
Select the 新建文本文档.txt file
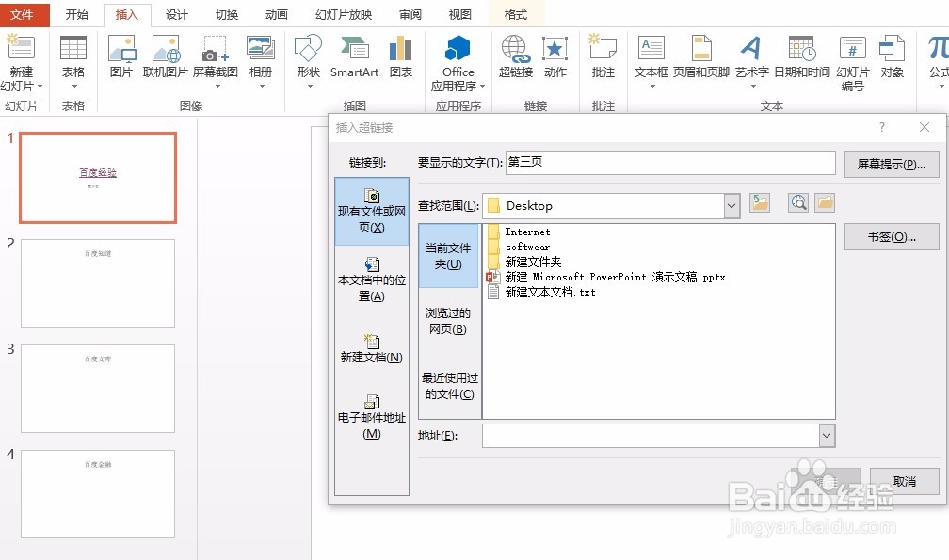click(541, 292)
